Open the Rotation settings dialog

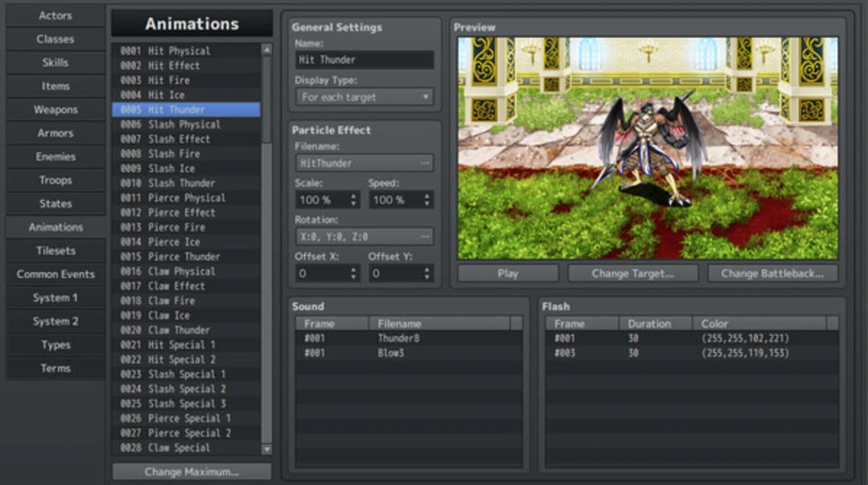[x=424, y=236]
